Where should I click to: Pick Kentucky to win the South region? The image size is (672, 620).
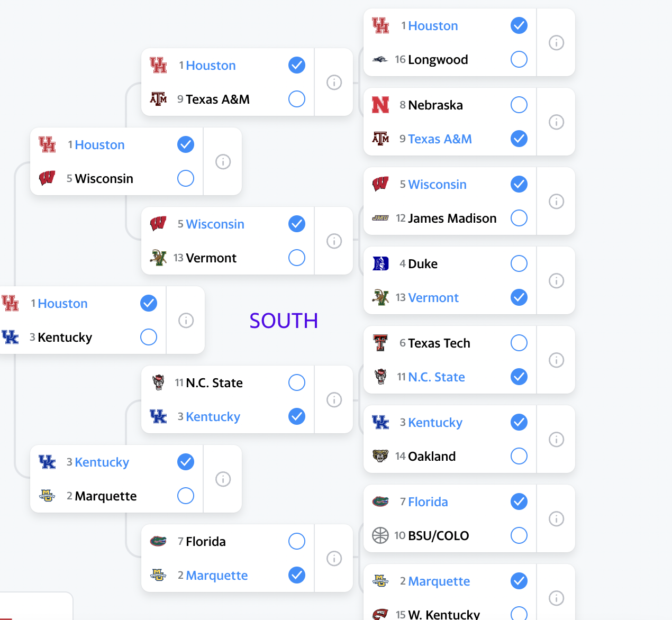(x=149, y=337)
